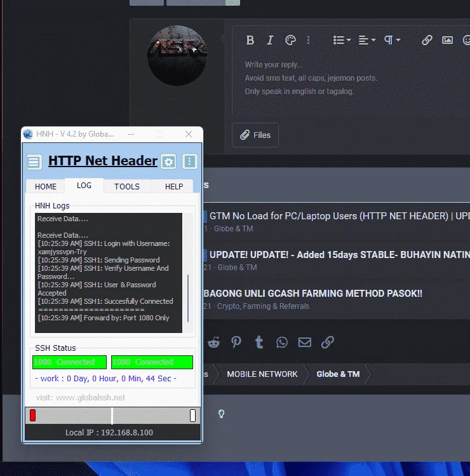Open UPDATE! Added 15days STABLE thread
This screenshot has width=470, height=476.
click(x=340, y=255)
